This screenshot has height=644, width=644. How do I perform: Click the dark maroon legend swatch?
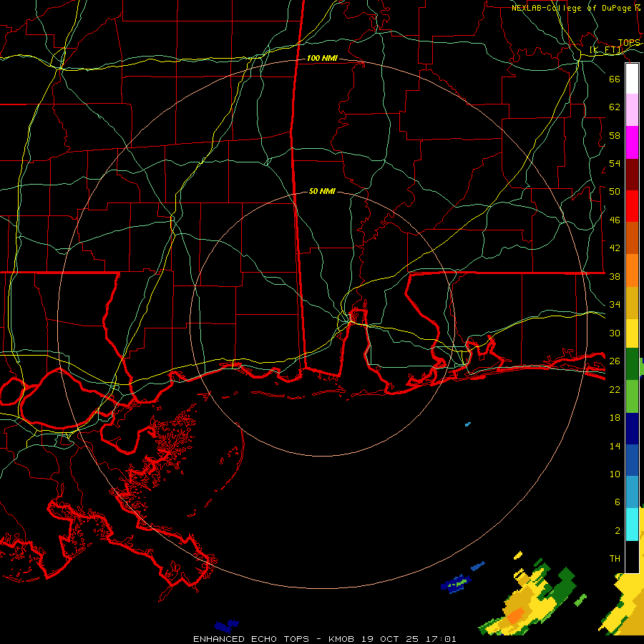[x=632, y=174]
